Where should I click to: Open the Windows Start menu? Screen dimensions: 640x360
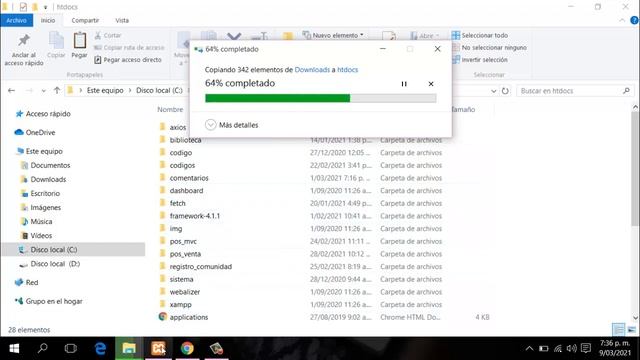coord(14,348)
